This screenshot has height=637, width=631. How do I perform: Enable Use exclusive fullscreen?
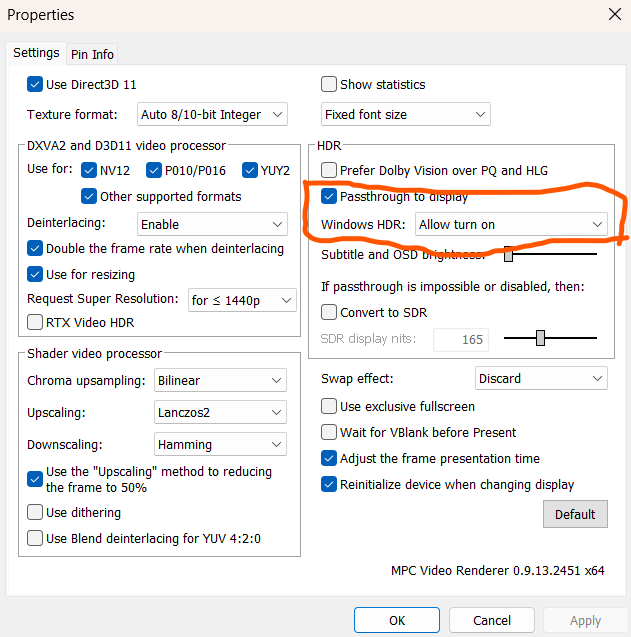pos(329,406)
